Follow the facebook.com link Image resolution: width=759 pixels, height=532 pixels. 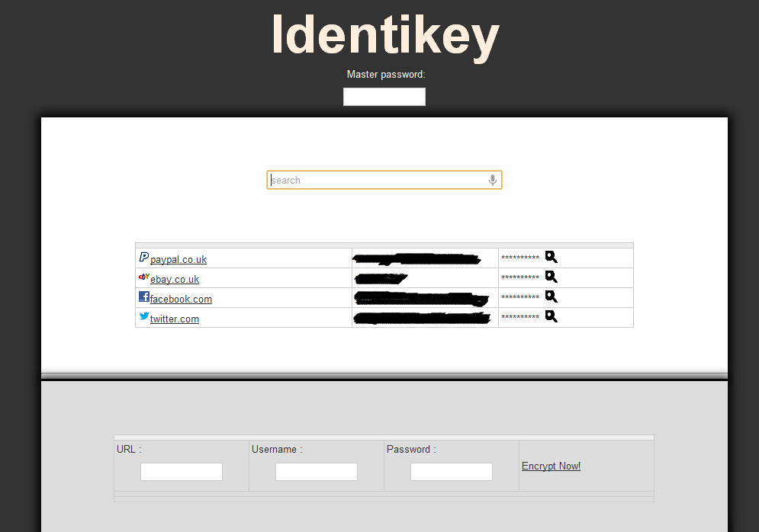181,300
